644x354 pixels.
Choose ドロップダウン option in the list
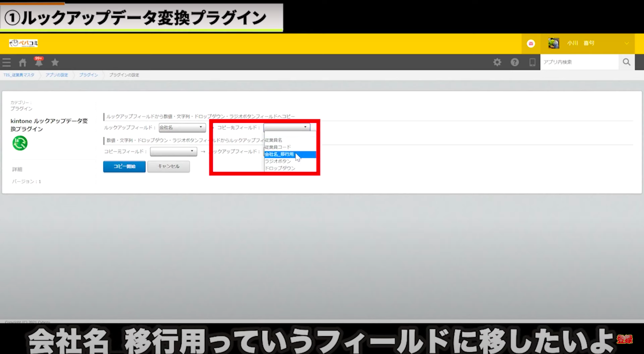280,169
